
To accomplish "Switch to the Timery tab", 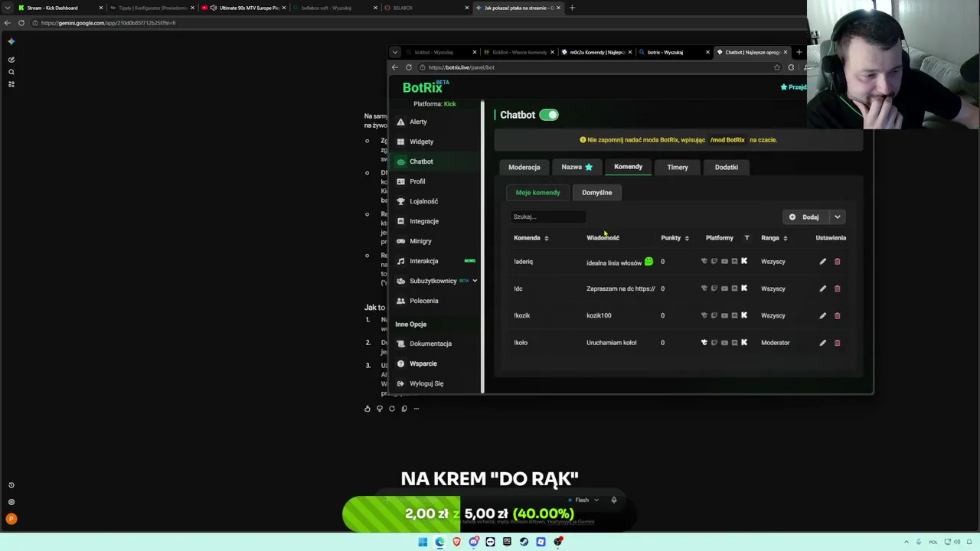I will point(678,167).
